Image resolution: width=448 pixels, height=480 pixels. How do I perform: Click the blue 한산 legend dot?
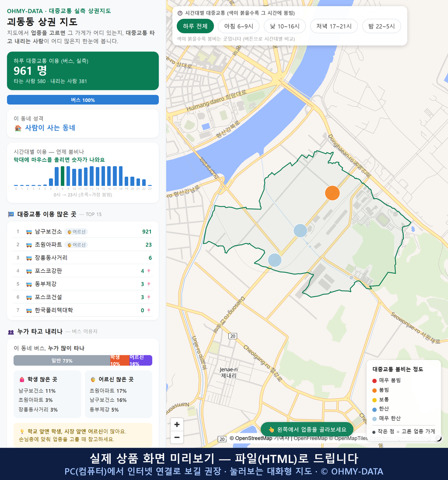[374, 409]
